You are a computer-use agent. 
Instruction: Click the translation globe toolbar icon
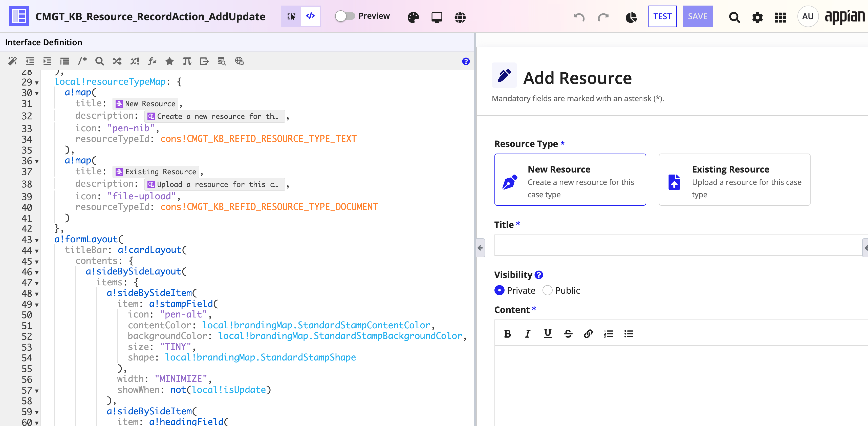(239, 61)
